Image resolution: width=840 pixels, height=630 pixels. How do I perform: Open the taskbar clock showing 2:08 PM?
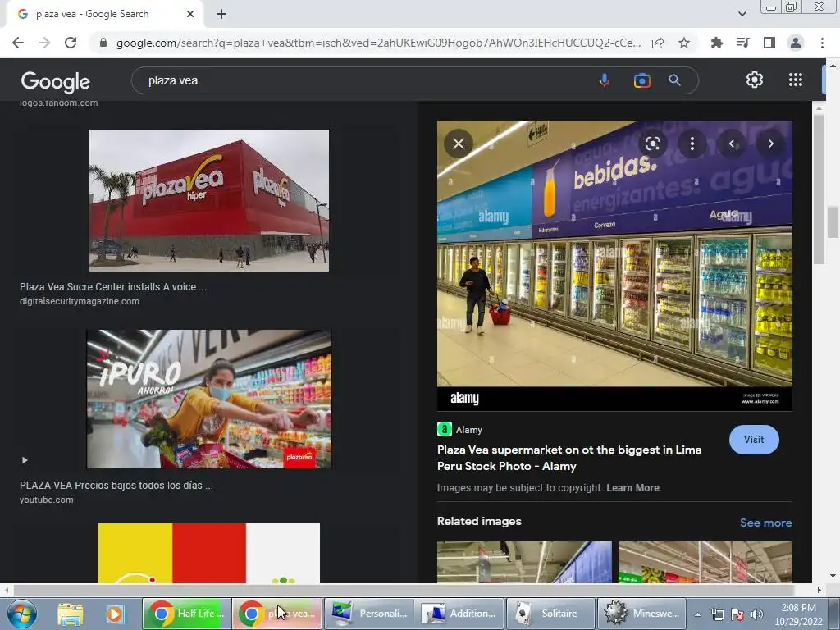pyautogui.click(x=798, y=614)
